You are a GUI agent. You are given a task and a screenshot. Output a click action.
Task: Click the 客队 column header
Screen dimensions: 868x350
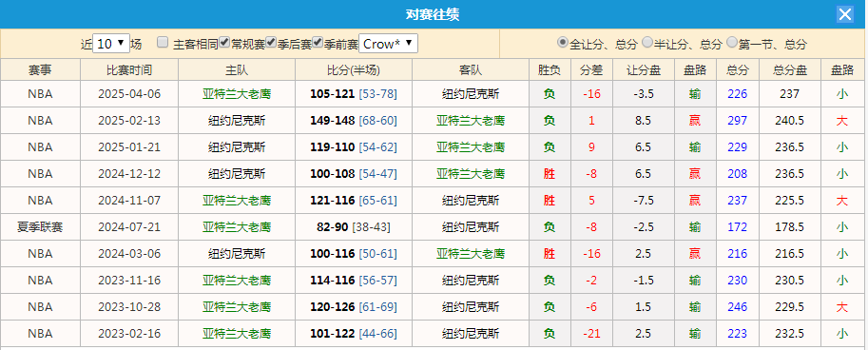pos(471,69)
